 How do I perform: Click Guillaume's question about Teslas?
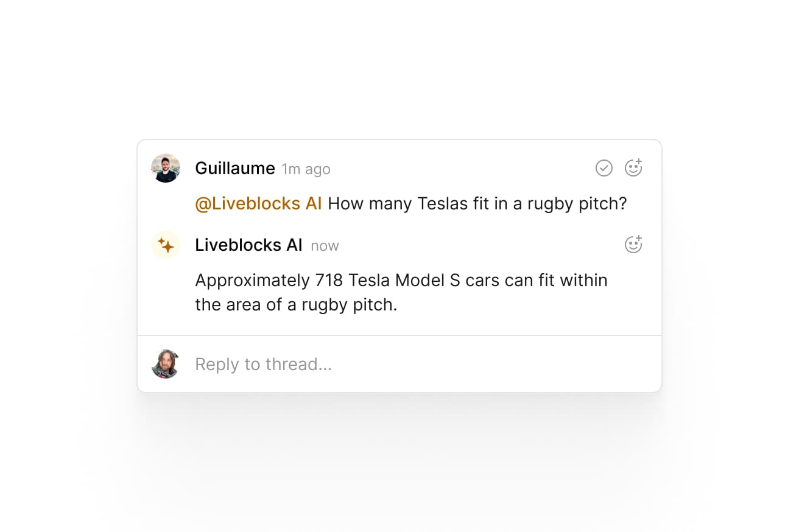477,204
